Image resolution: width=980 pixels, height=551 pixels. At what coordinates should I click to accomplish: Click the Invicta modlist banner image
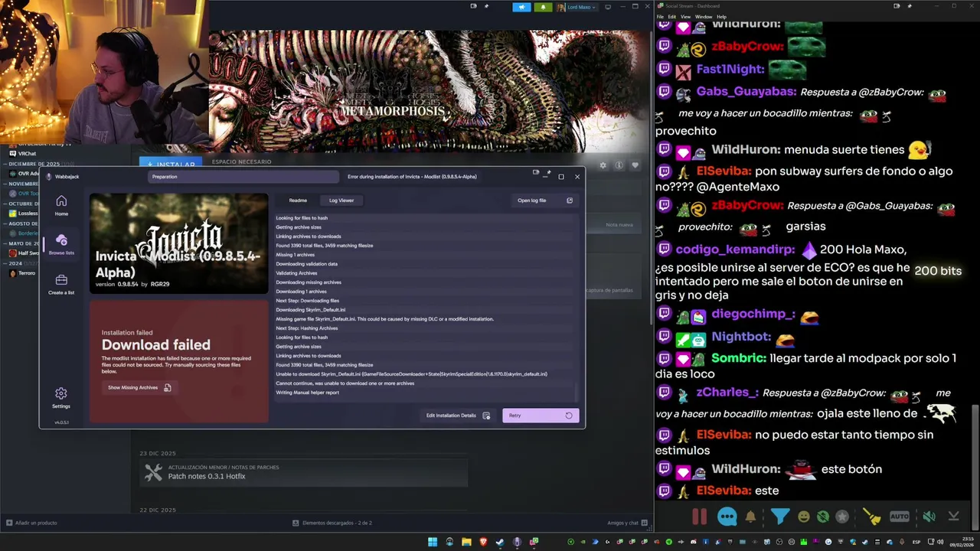178,243
